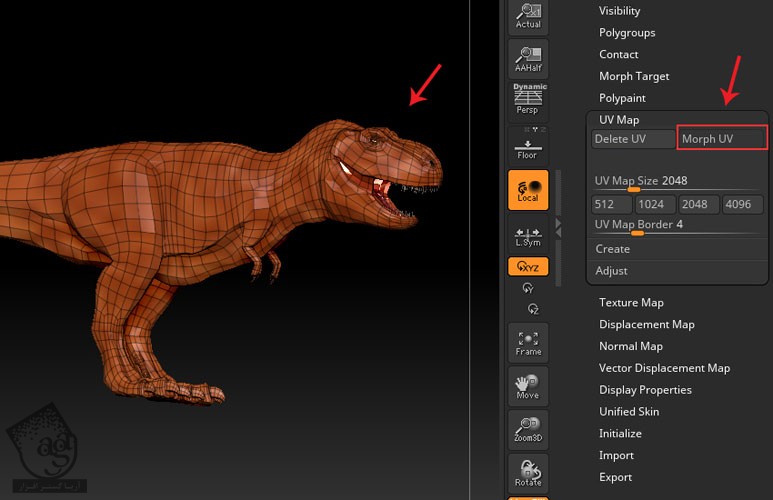Collapse the UV Map section
The height and width of the screenshot is (500, 773).
619,120
